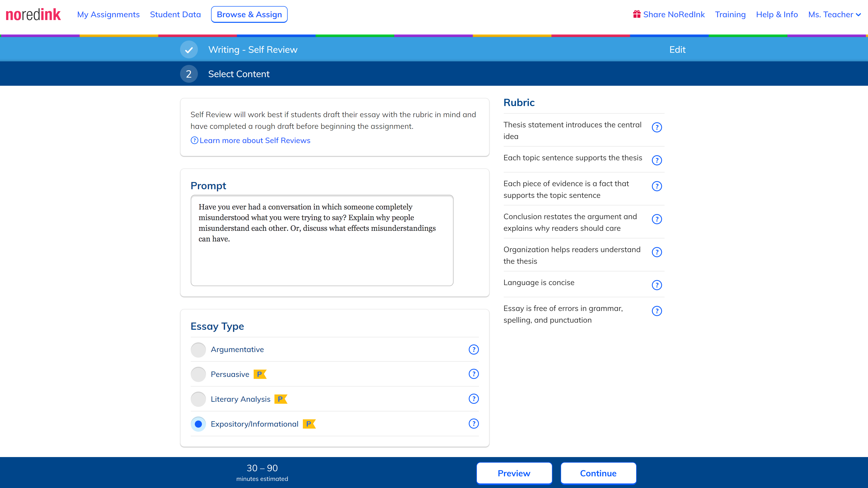
Task: Select the Literary Analysis radio button
Action: coord(198,399)
